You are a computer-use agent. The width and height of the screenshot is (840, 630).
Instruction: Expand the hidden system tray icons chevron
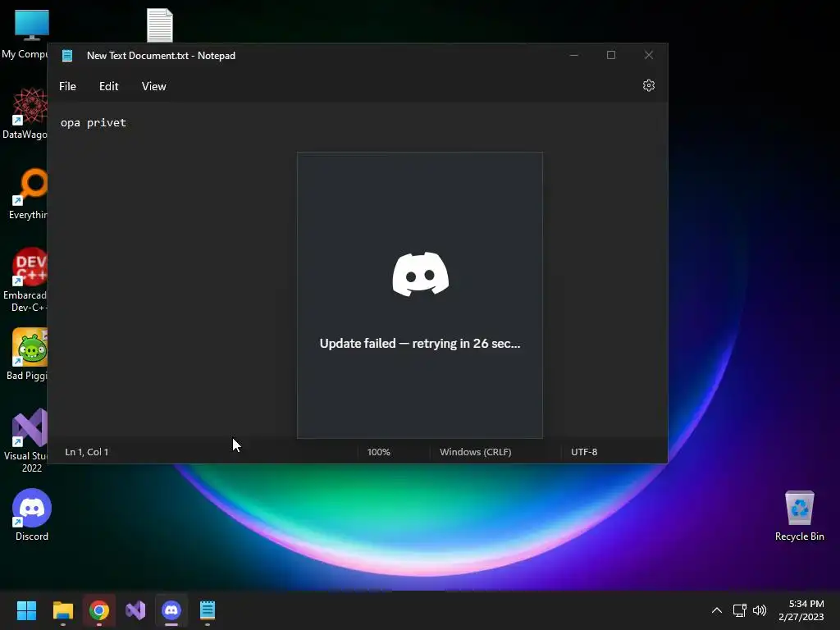[717, 610]
